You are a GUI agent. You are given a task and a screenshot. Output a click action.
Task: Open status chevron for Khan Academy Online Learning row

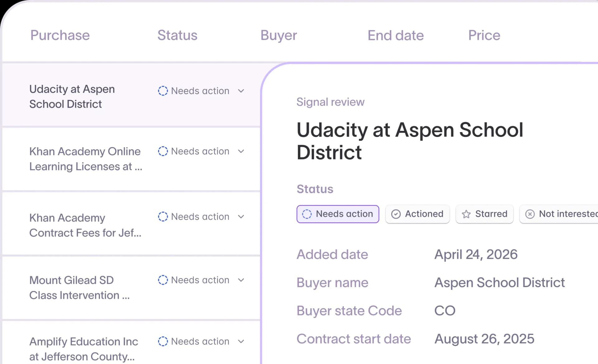pos(241,151)
